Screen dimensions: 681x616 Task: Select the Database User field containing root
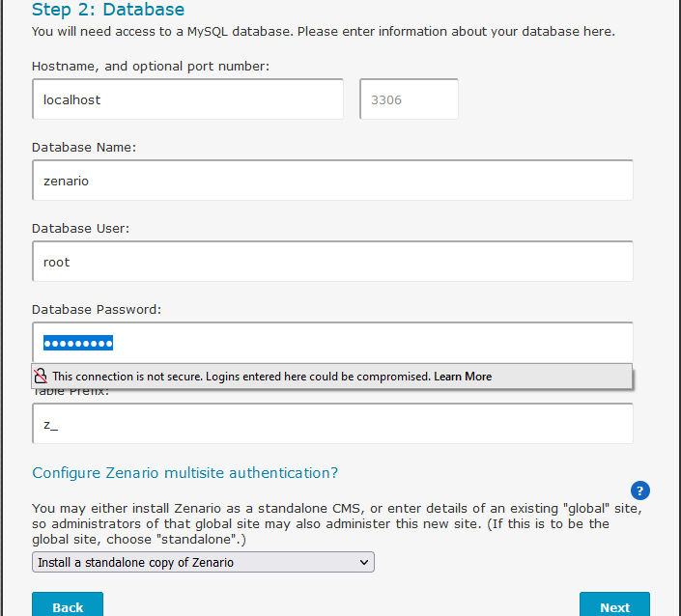click(x=332, y=262)
